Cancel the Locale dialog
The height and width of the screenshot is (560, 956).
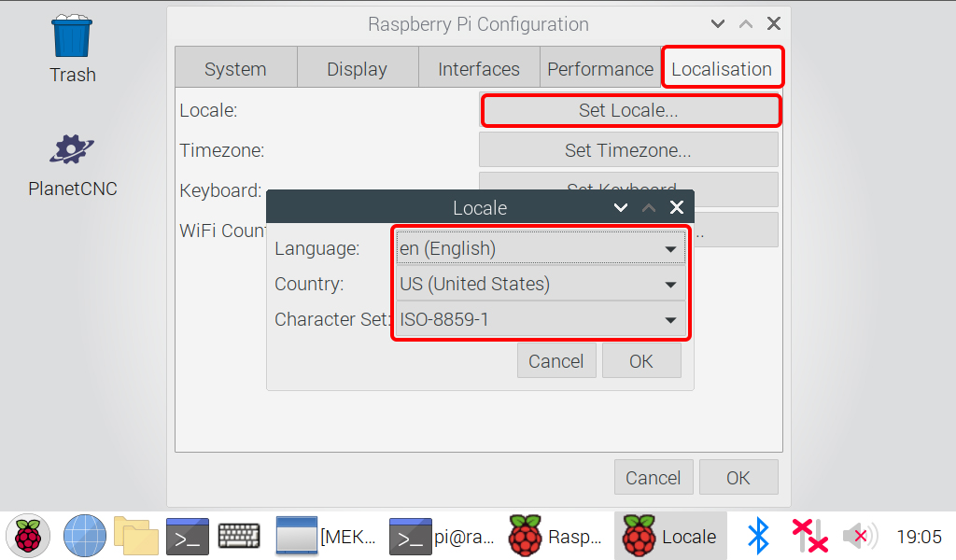[x=556, y=361]
